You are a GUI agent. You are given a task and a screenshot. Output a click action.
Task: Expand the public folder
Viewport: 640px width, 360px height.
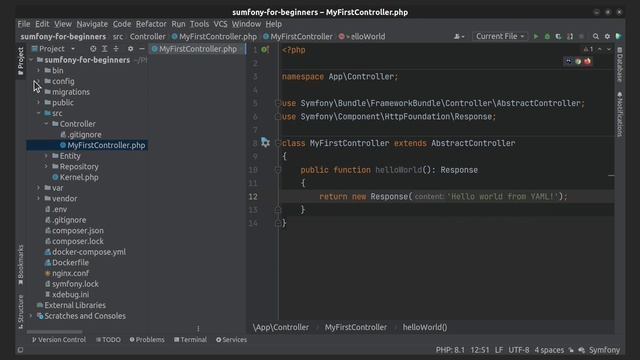(x=39, y=102)
